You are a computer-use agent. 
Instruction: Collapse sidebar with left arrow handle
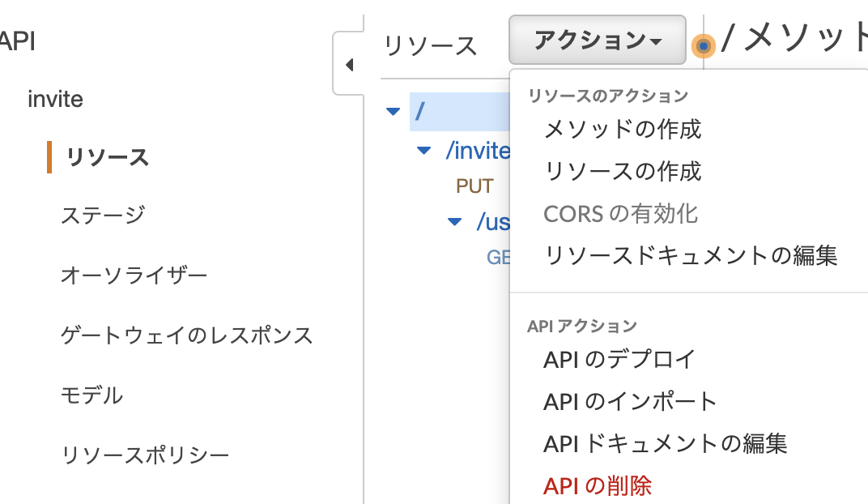pos(349,65)
